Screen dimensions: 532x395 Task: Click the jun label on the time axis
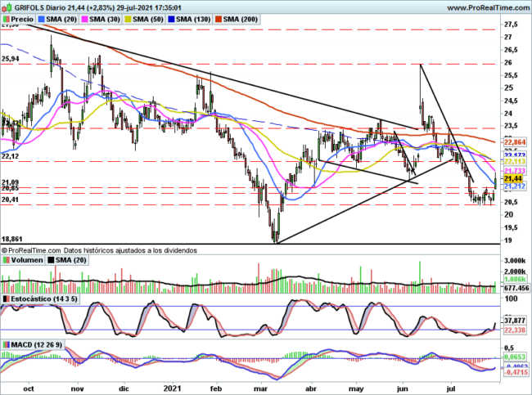[403, 388]
